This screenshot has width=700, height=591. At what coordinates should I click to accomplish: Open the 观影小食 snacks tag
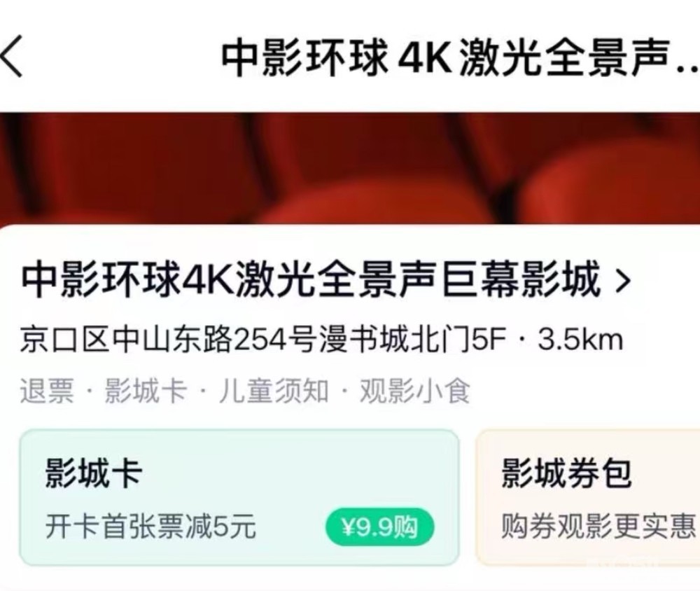(x=414, y=391)
